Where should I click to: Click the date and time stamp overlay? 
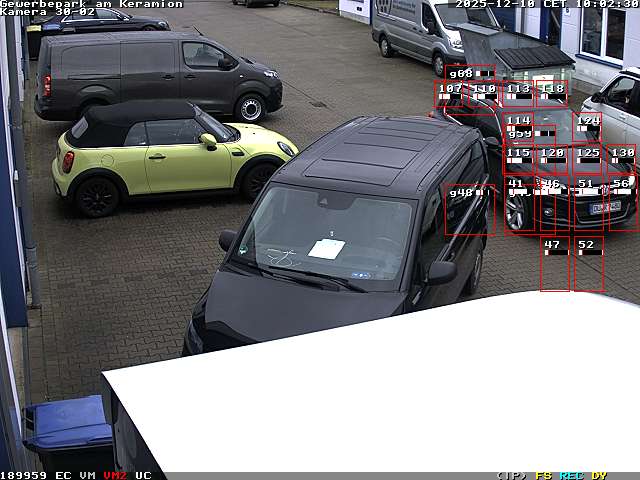(x=546, y=4)
